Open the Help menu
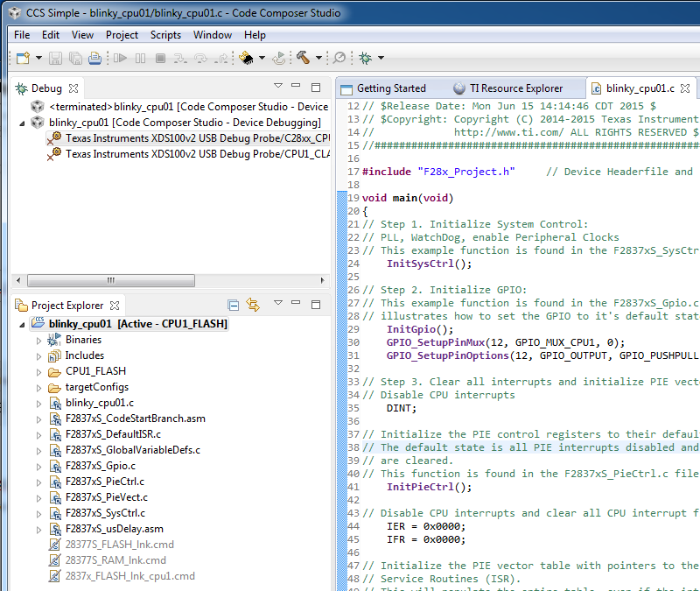 [255, 35]
